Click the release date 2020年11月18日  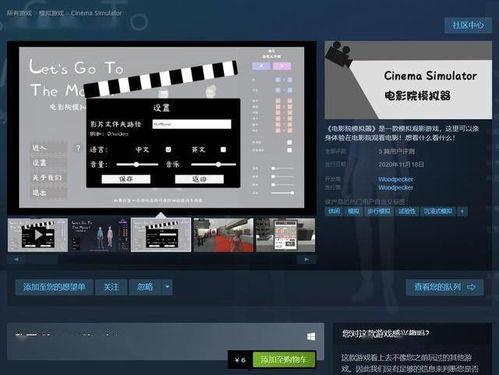(401, 164)
